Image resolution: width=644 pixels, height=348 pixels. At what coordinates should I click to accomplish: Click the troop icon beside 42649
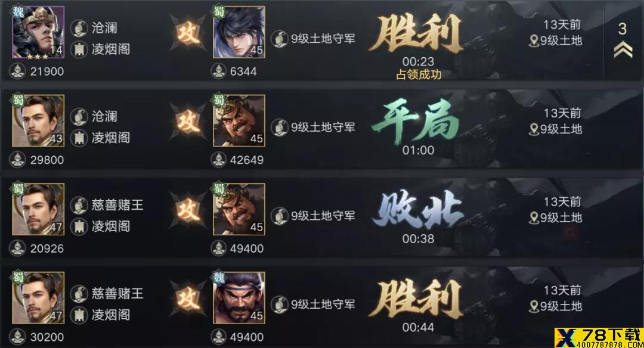pyautogui.click(x=219, y=160)
